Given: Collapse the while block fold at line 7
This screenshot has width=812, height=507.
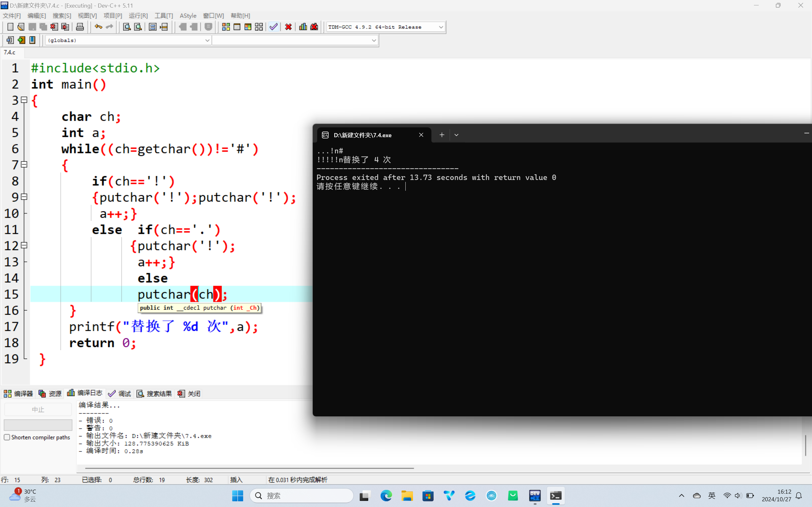Looking at the screenshot, I should pyautogui.click(x=24, y=165).
